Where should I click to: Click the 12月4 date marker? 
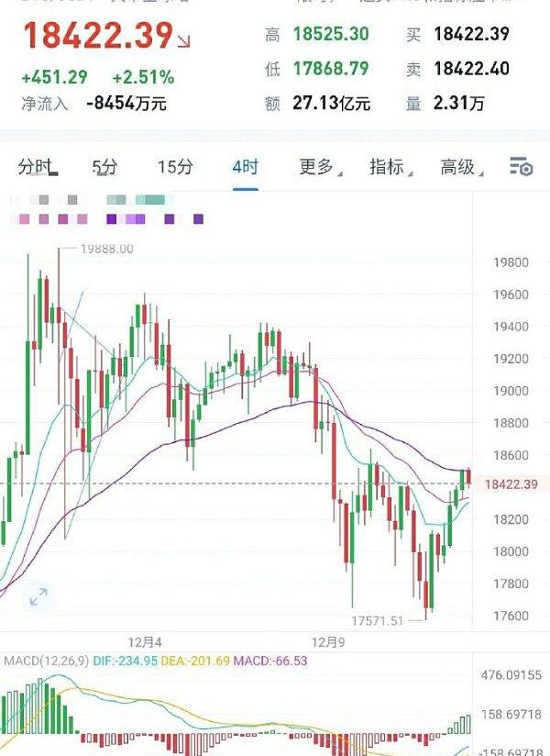coord(145,641)
